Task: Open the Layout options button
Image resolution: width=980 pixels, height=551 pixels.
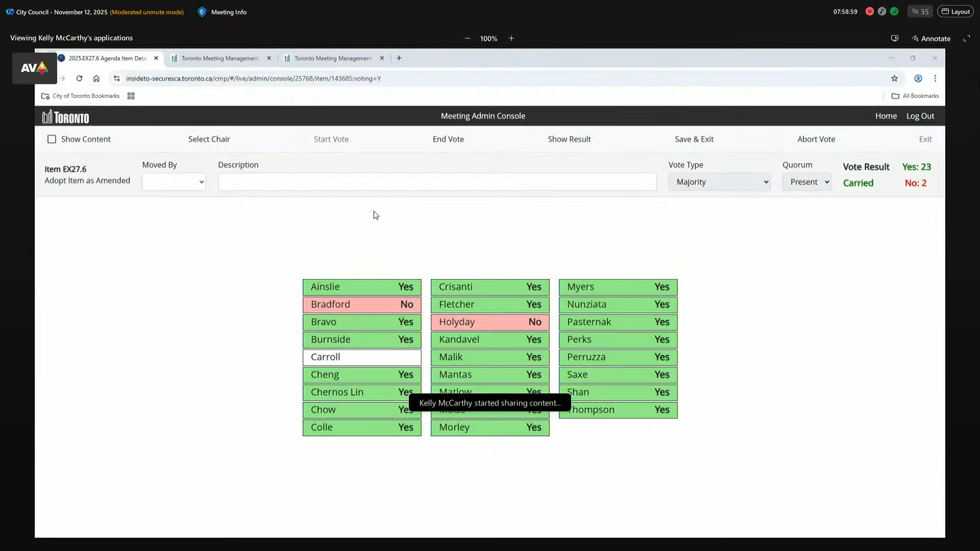Action: click(955, 12)
